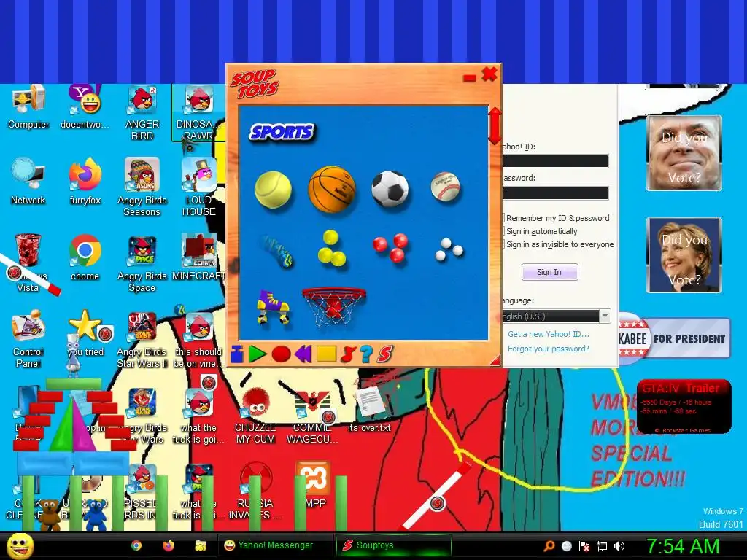Open the doesntwo... Yahoo desktop shortcut

click(x=85, y=108)
